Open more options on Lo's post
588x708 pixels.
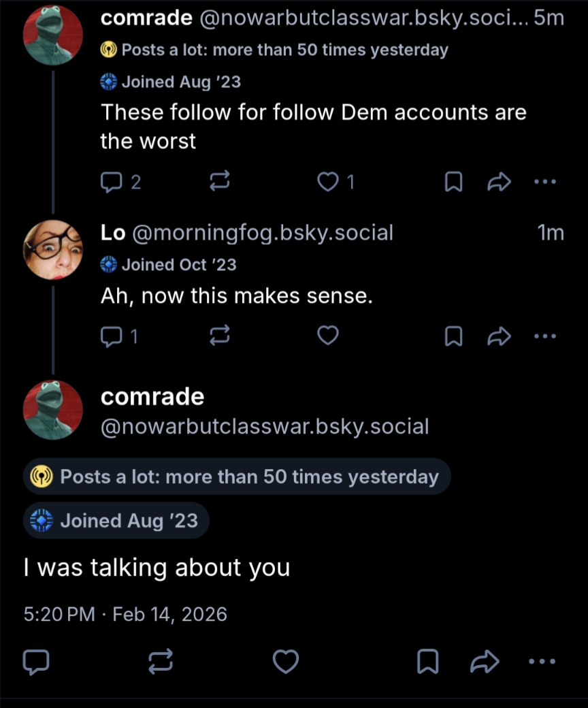point(545,336)
